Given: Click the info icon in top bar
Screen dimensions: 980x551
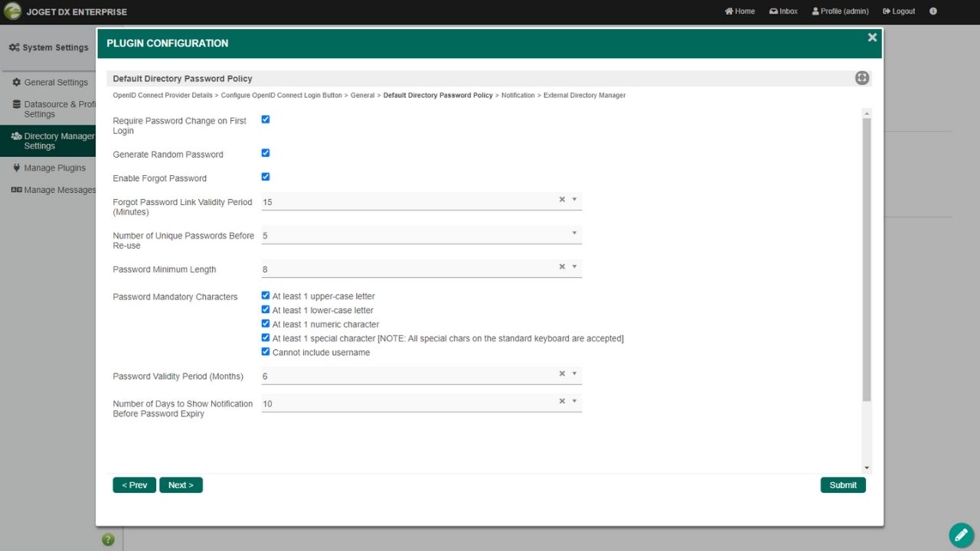Looking at the screenshot, I should 933,11.
